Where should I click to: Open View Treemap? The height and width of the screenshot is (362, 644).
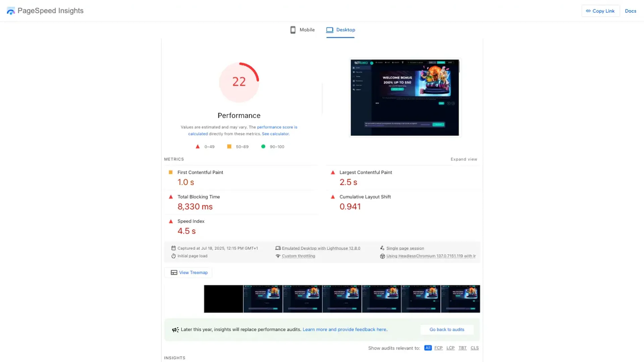188,273
